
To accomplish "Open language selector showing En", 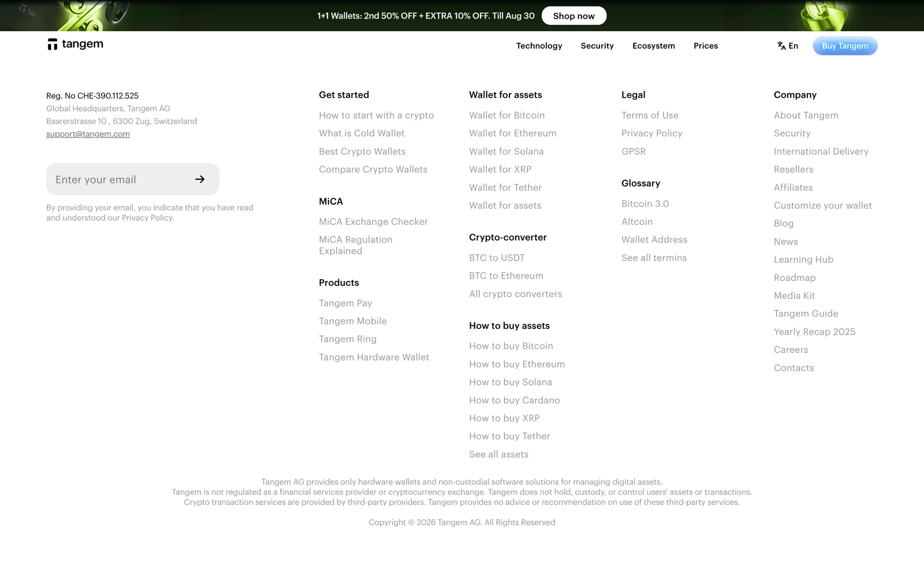I will pos(788,46).
